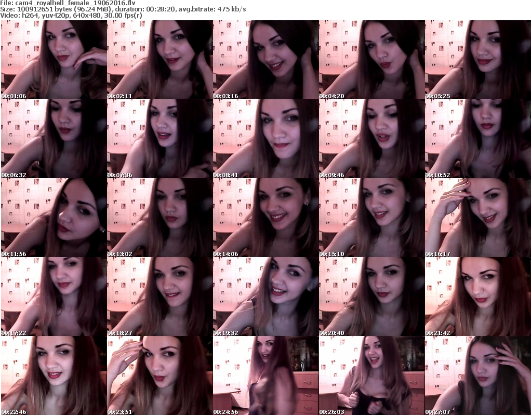This screenshot has height=415, width=532.
Task: Pick the thumbnail frame stamped 00:16:17
Action: pos(478,218)
